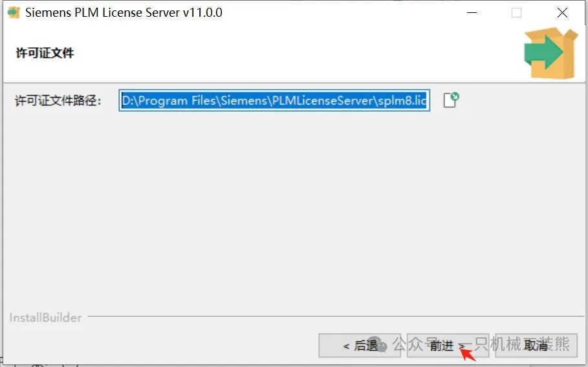Close the Siemens PLM License Server window

tap(562, 12)
